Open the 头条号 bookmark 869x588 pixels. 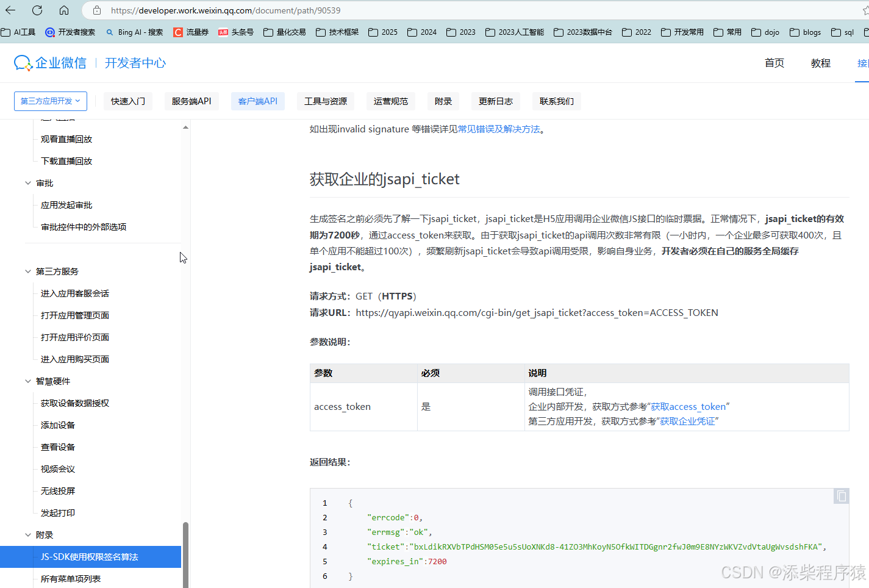tap(236, 32)
